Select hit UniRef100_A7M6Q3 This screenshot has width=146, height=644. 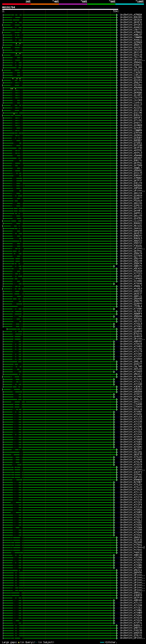131,32
